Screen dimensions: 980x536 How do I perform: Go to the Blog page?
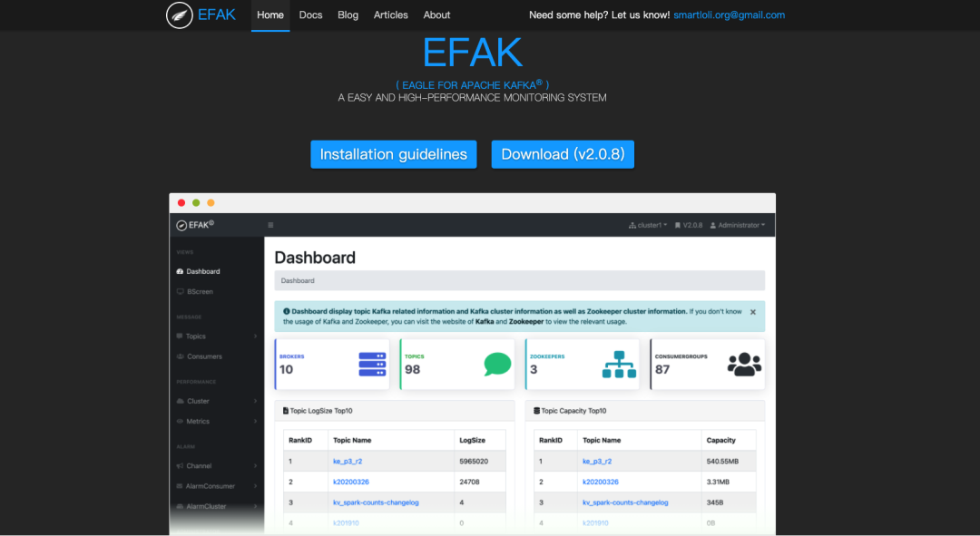348,15
